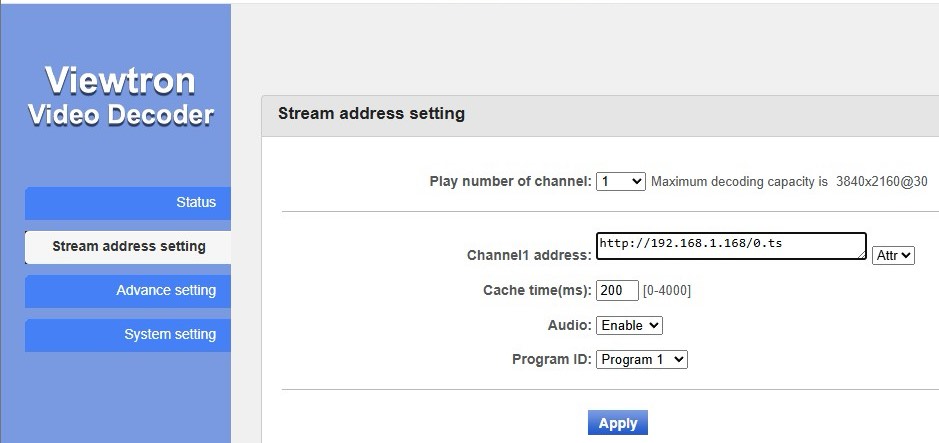Click the Stream address setting panel header
This screenshot has height=443, width=939.
pyautogui.click(x=371, y=114)
